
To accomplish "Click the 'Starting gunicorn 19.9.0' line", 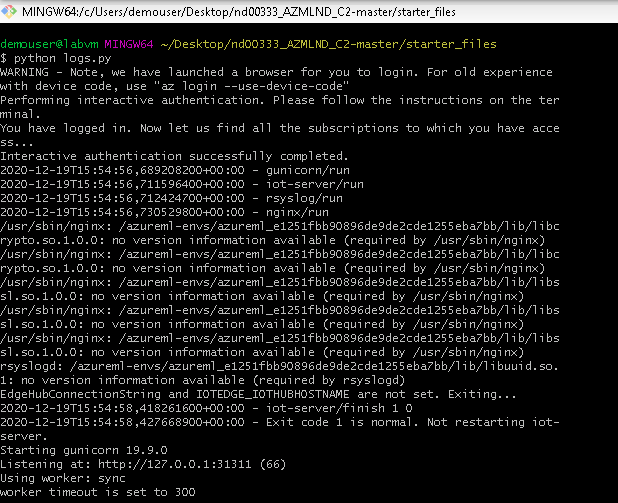I will pyautogui.click(x=84, y=450).
